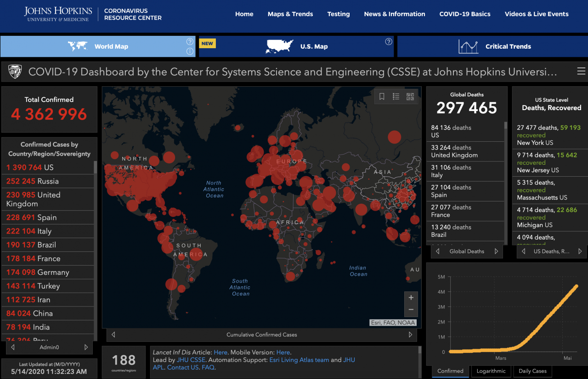The height and width of the screenshot is (379, 588).
Task: Open the Home navigation item
Action: [244, 14]
